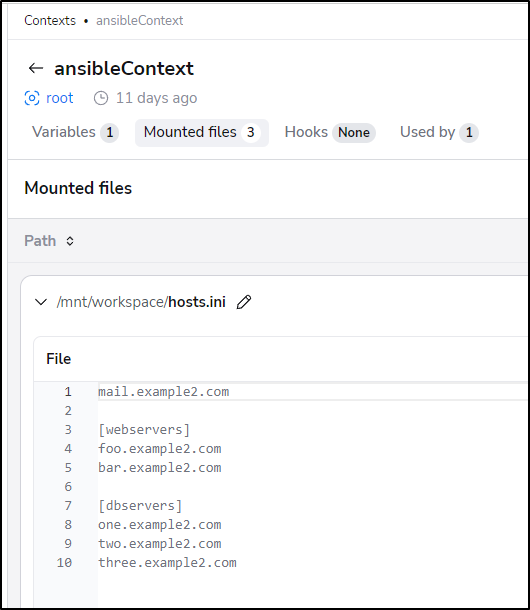Click the root space link
The width and height of the screenshot is (530, 610).
pos(60,98)
